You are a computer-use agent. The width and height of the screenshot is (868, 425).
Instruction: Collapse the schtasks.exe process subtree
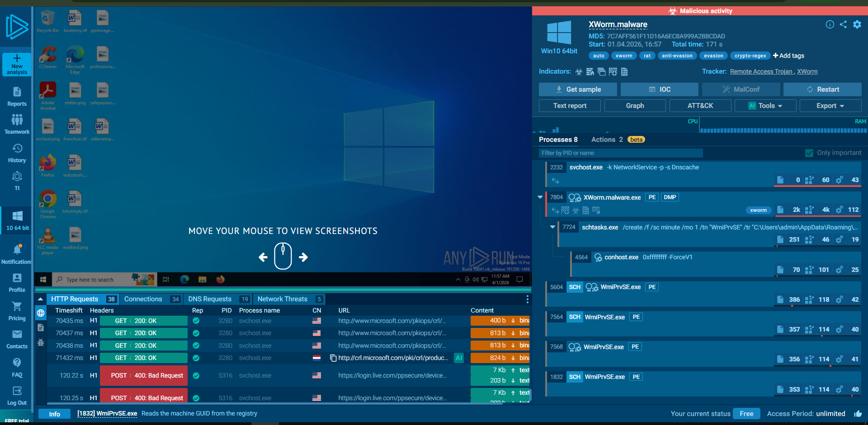coord(552,227)
